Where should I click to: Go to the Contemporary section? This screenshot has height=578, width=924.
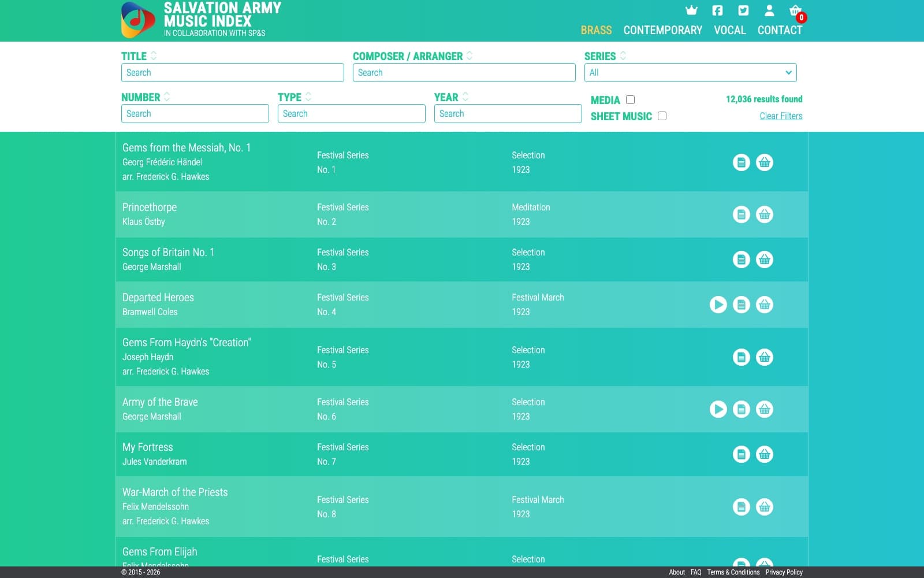pos(662,30)
